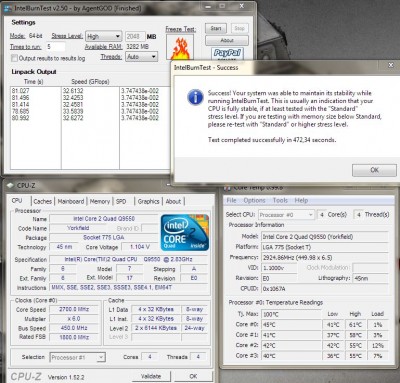Screen dimensions: 400x383
Task: Click the blue information icon in Success dialog
Action: pyautogui.click(x=195, y=97)
